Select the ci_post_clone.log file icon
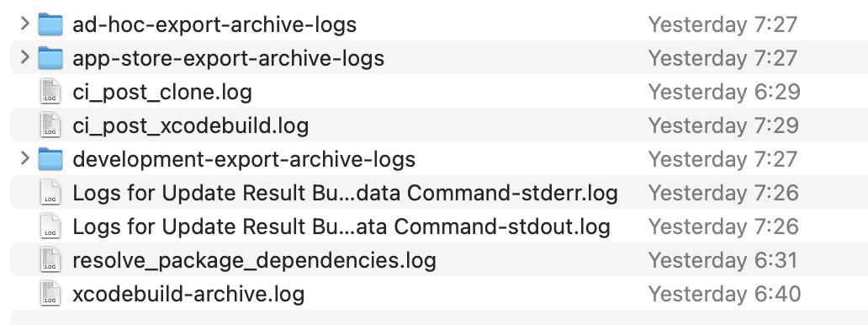The height and width of the screenshot is (325, 868). click(x=50, y=92)
